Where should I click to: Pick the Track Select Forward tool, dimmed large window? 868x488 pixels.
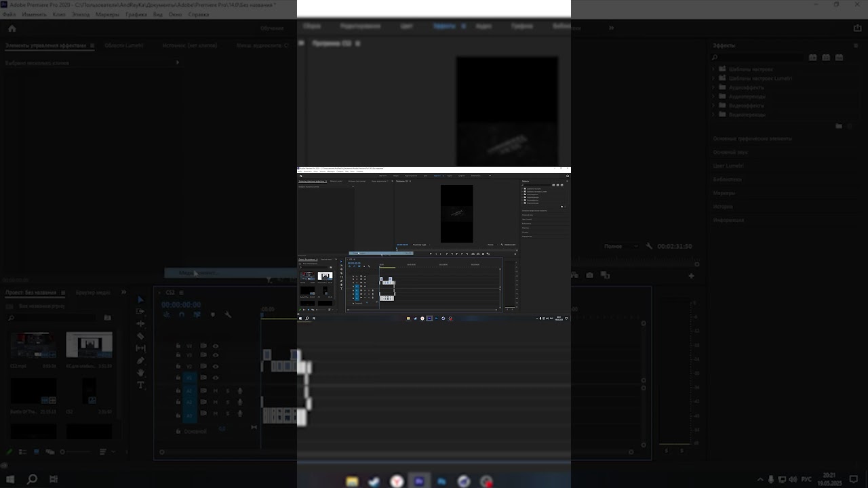click(x=140, y=311)
